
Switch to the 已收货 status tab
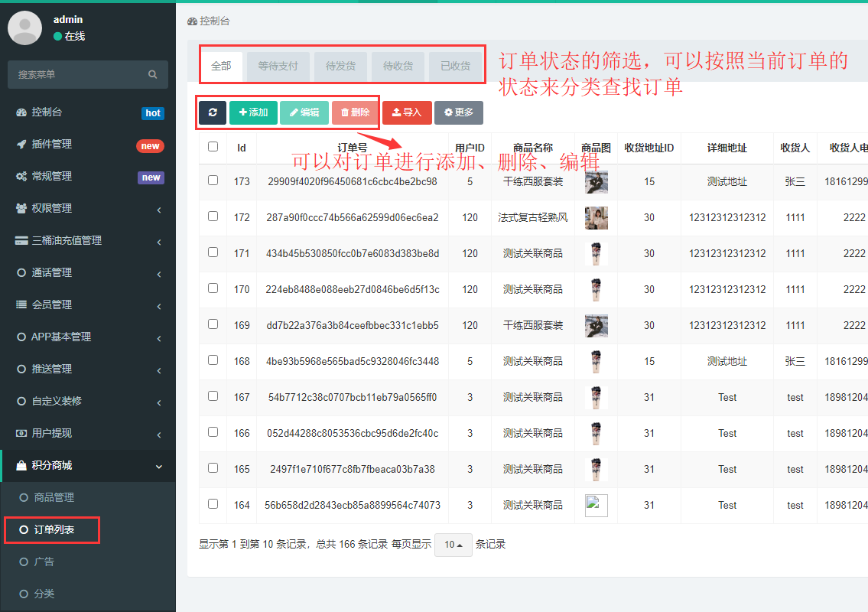point(455,67)
